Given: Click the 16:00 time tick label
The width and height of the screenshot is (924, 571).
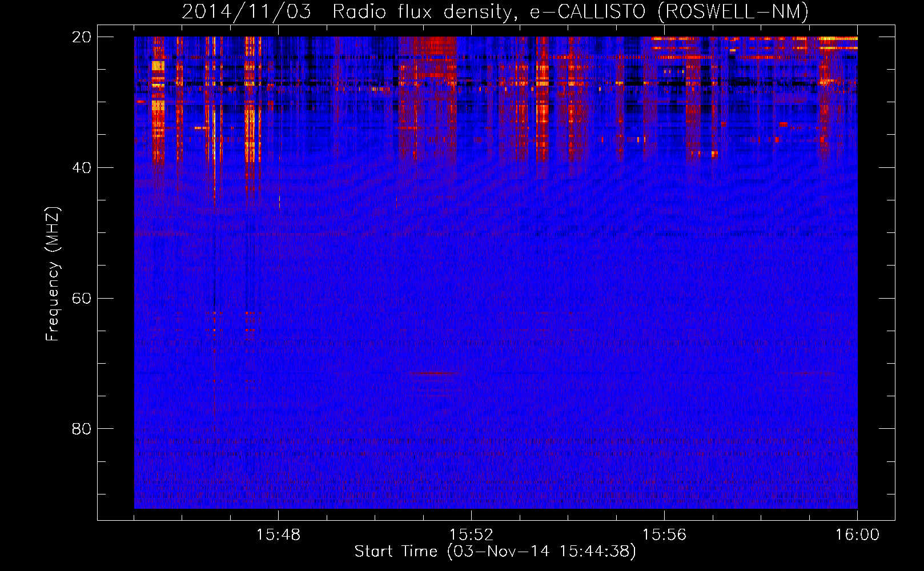Looking at the screenshot, I should click(x=857, y=535).
